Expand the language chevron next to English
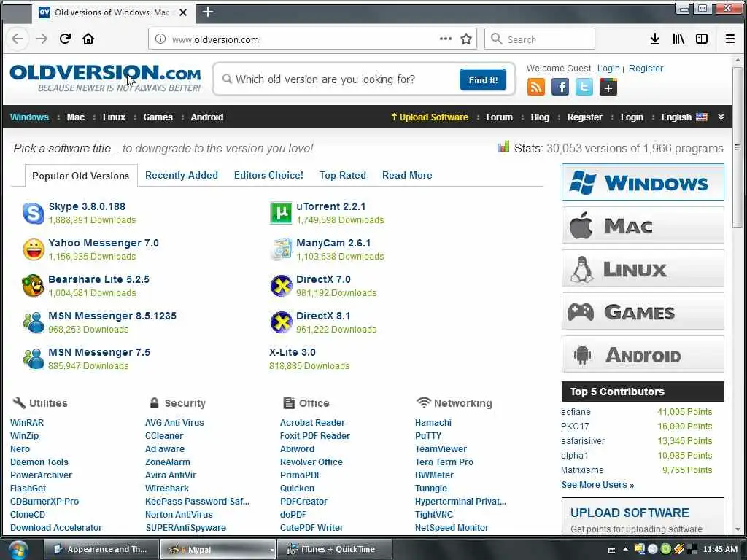 721,117
